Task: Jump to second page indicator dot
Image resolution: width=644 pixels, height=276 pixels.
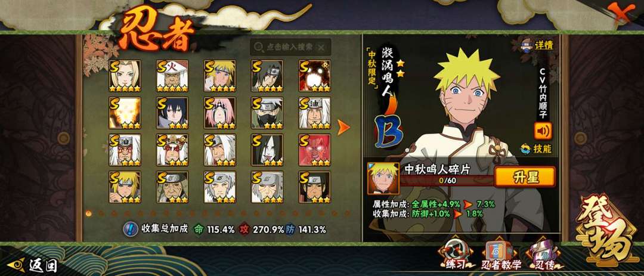Action: (x=101, y=213)
